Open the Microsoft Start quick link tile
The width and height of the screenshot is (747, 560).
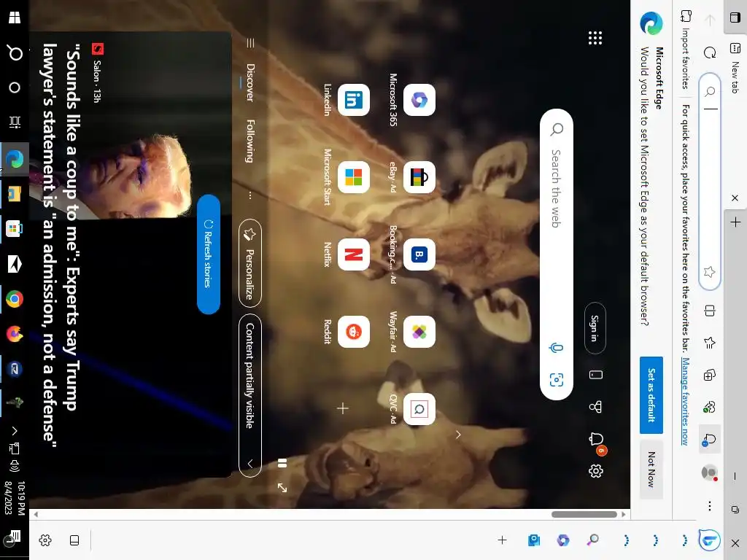tap(354, 177)
